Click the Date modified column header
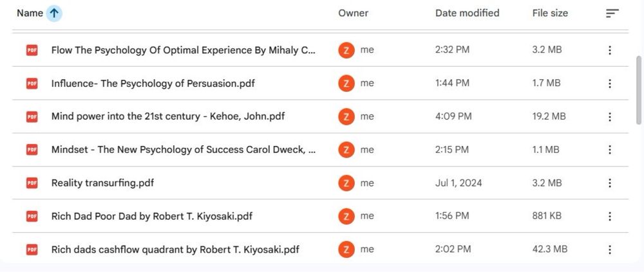The width and height of the screenshot is (644, 272). 467,13
